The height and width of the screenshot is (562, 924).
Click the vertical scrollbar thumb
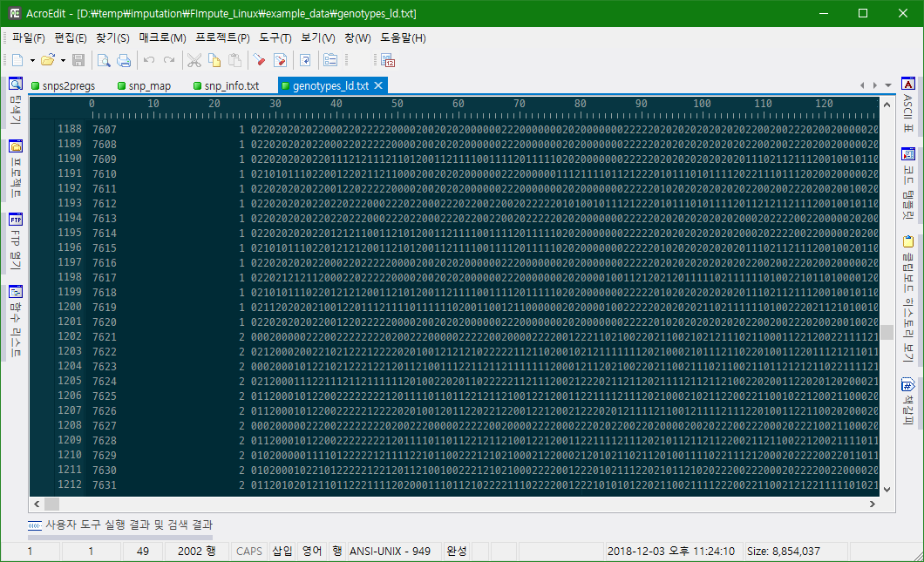887,332
